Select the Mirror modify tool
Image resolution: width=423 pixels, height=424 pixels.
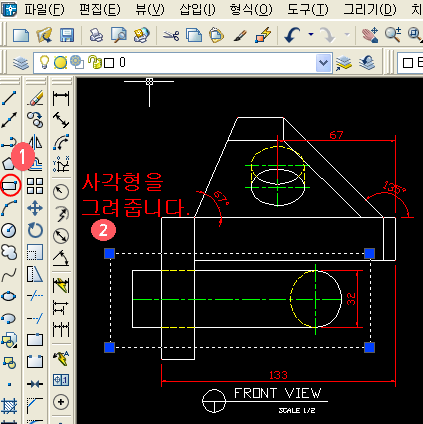(x=35, y=143)
